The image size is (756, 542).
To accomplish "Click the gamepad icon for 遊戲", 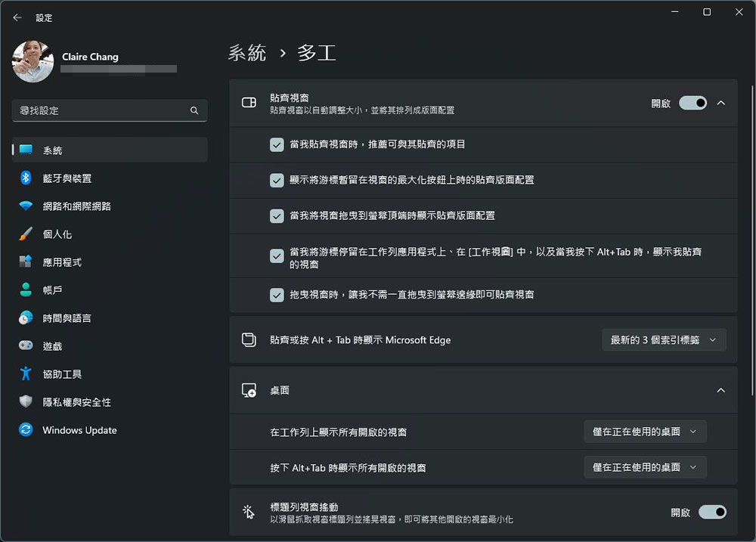I will [26, 345].
